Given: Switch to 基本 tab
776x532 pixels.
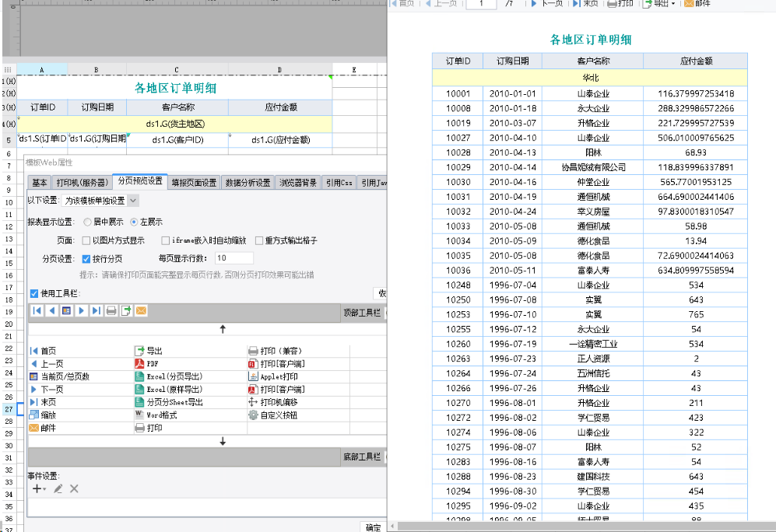Looking at the screenshot, I should 40,183.
